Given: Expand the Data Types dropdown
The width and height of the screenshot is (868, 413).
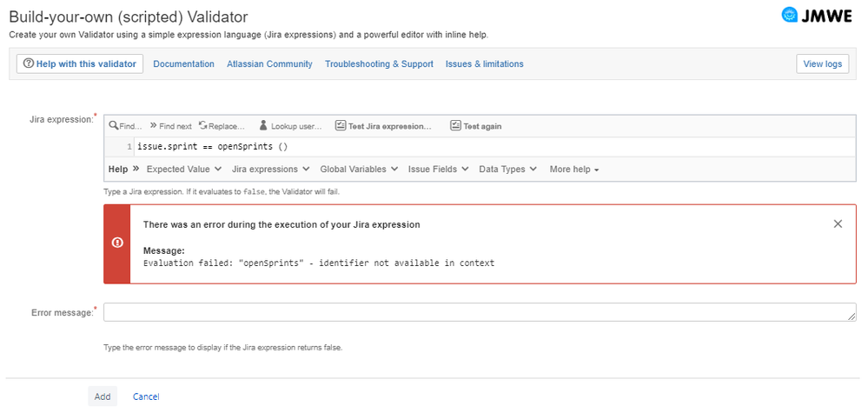Looking at the screenshot, I should pyautogui.click(x=508, y=170).
